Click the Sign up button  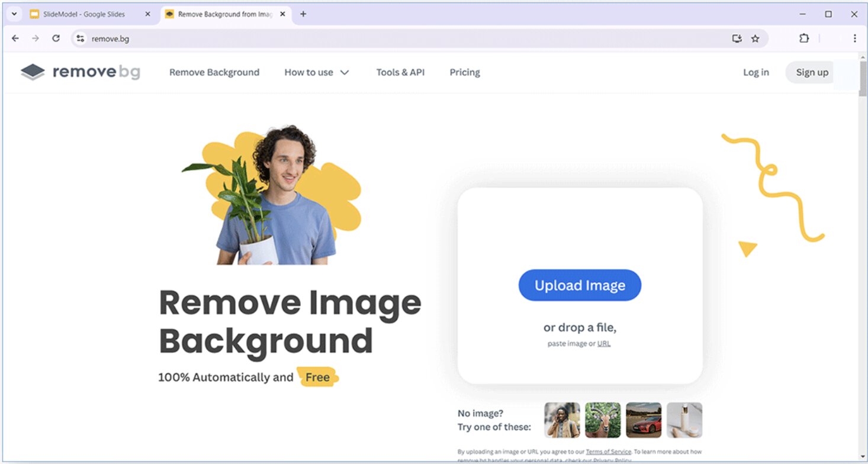point(812,72)
